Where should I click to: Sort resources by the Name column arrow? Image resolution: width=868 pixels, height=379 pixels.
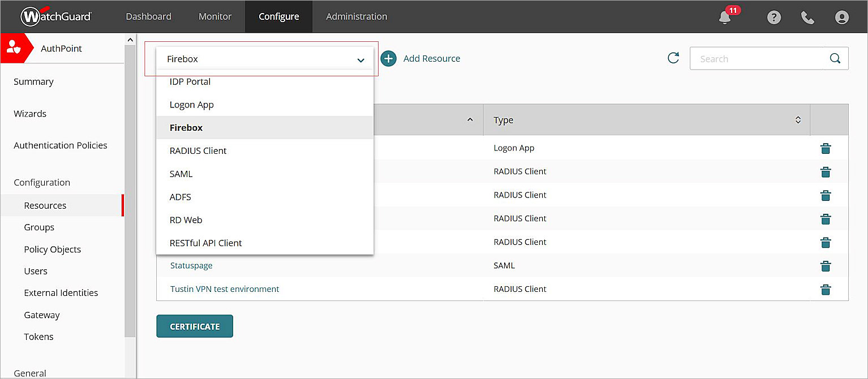pyautogui.click(x=470, y=119)
